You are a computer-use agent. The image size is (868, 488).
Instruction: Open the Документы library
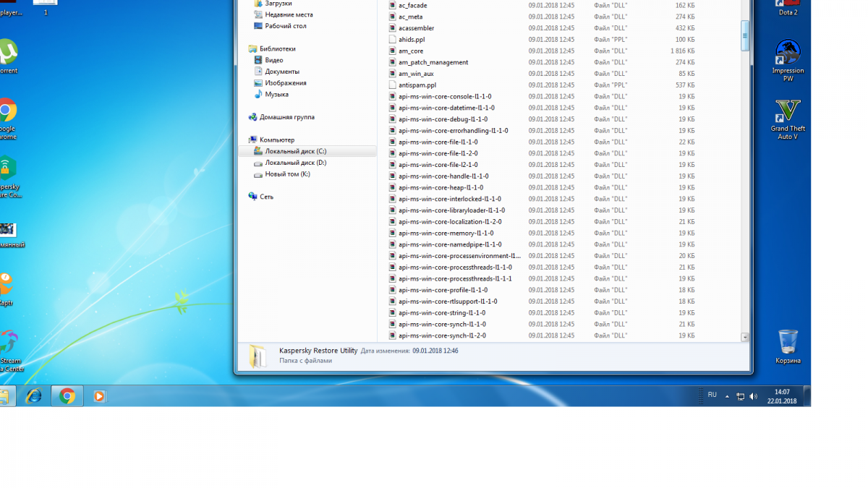coord(281,72)
